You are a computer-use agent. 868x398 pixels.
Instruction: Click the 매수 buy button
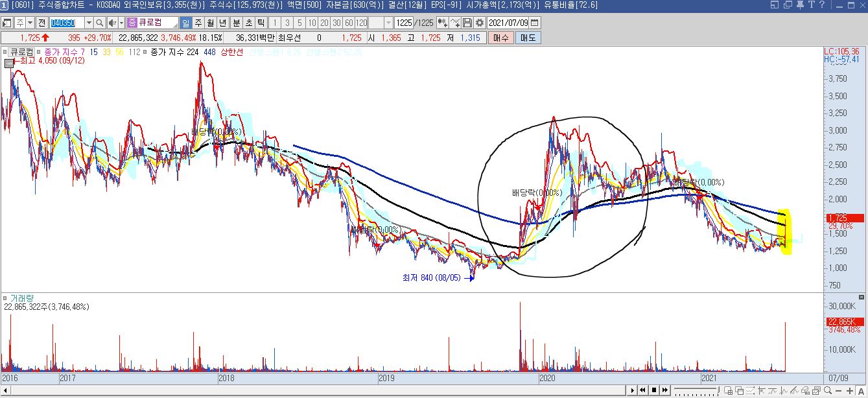pos(500,38)
